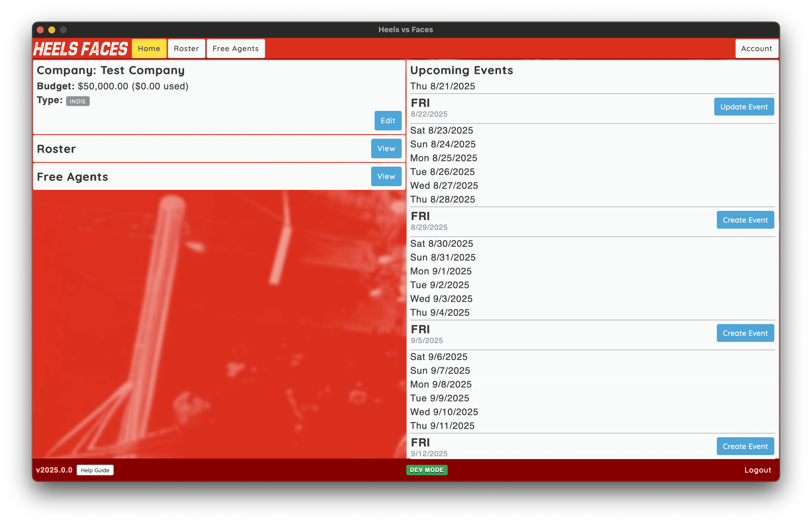Create an event for FRI 8/29/2025

[x=745, y=220]
